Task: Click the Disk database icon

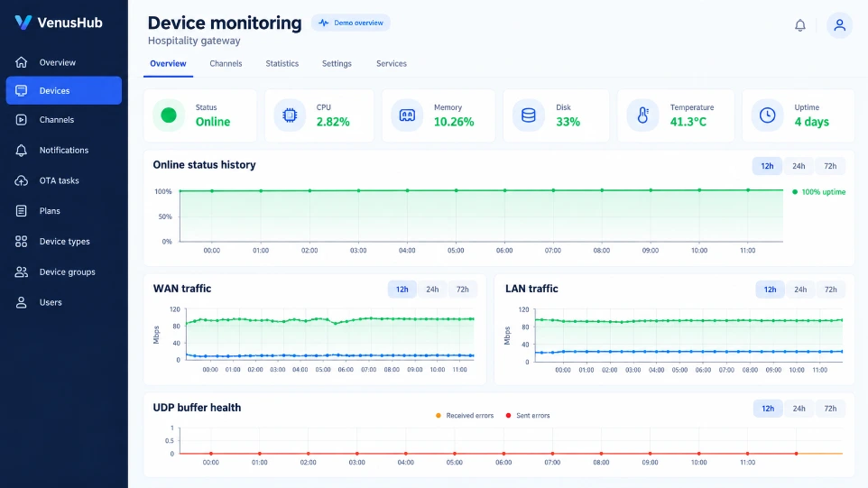Action: click(x=529, y=115)
